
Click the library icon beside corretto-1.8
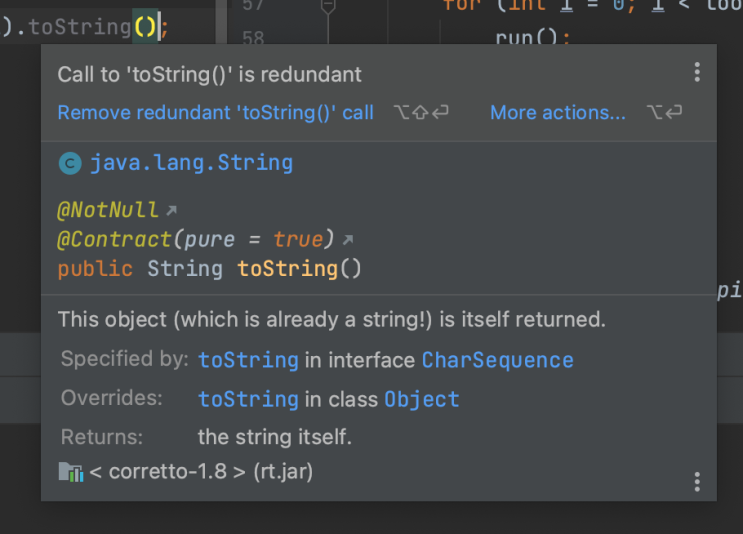point(71,472)
